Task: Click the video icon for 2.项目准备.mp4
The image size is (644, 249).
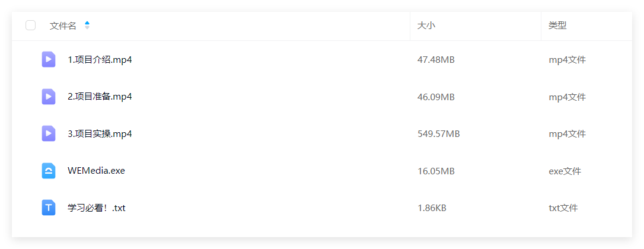Action: pos(49,97)
